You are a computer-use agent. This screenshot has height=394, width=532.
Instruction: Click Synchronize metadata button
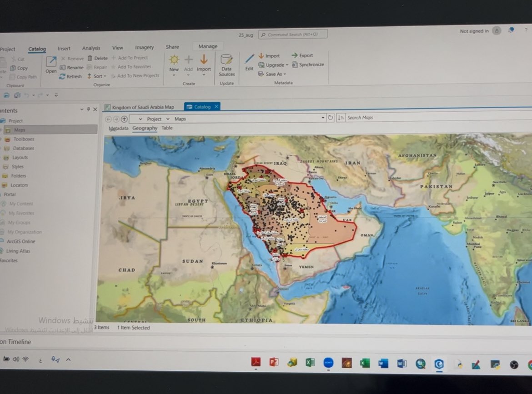(x=308, y=65)
